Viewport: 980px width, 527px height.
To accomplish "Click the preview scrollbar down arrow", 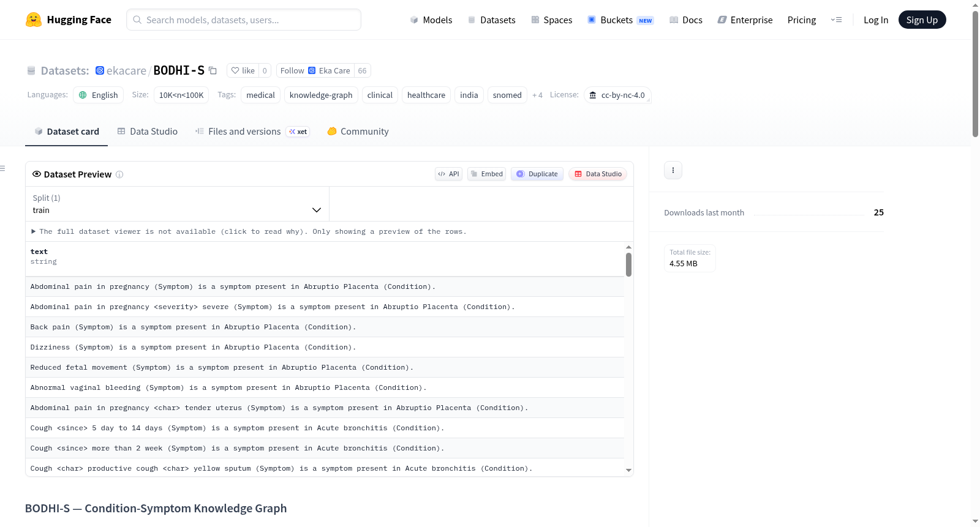I will 628,470.
